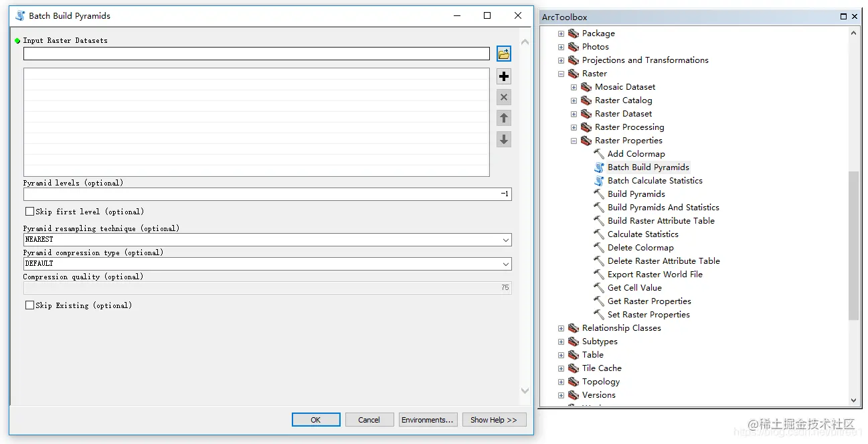The height and width of the screenshot is (444, 868).
Task: Expand the Photos toolbox node
Action: [x=561, y=47]
